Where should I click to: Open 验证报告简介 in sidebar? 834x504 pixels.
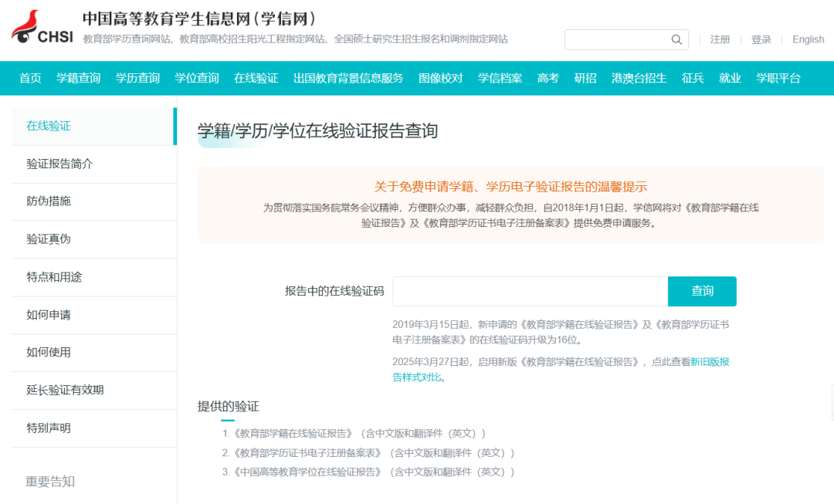pos(59,164)
